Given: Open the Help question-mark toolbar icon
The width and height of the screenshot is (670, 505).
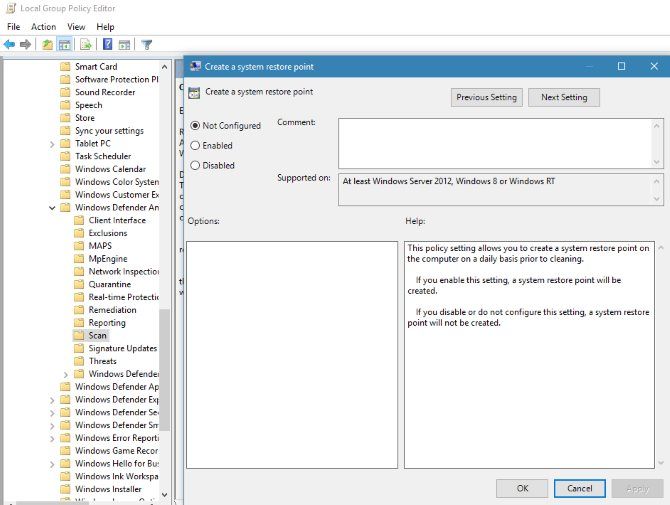Looking at the screenshot, I should pyautogui.click(x=108, y=44).
